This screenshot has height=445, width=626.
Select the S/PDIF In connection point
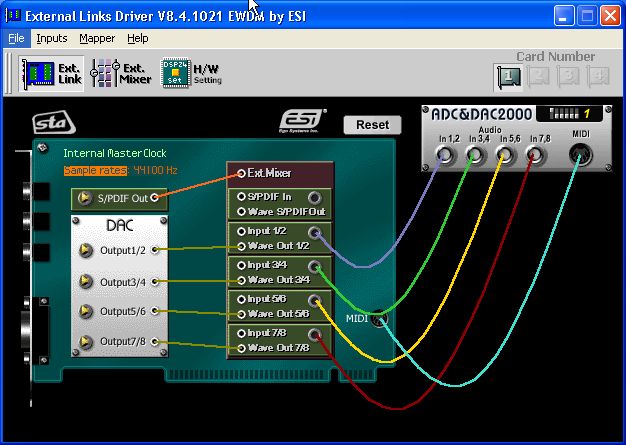(x=241, y=197)
